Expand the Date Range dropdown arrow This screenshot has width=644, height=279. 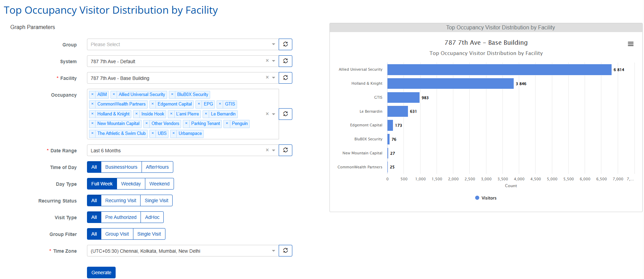pyautogui.click(x=274, y=150)
